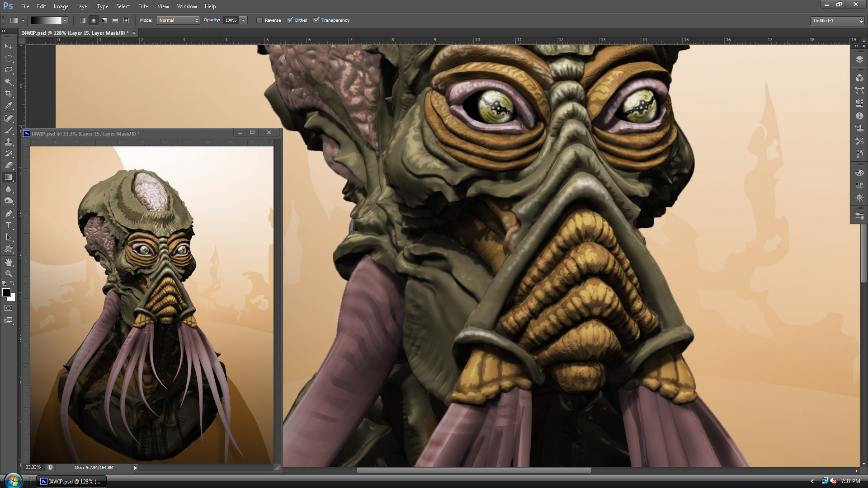Open the Layer menu
This screenshot has height=488, width=868.
tap(82, 6)
